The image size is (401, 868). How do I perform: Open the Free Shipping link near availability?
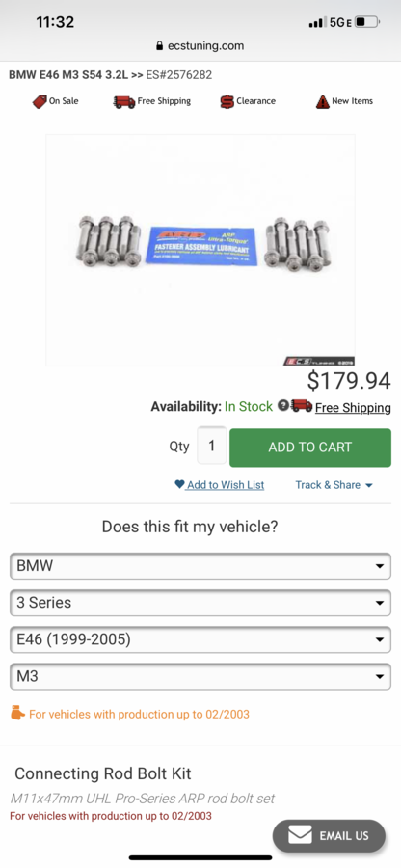[x=353, y=408]
